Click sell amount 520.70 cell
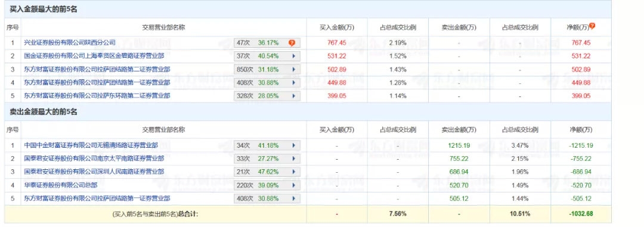The height and width of the screenshot is (227, 644). click(459, 185)
